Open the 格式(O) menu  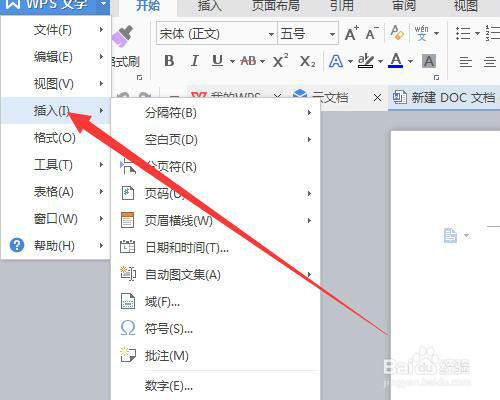[x=56, y=138]
